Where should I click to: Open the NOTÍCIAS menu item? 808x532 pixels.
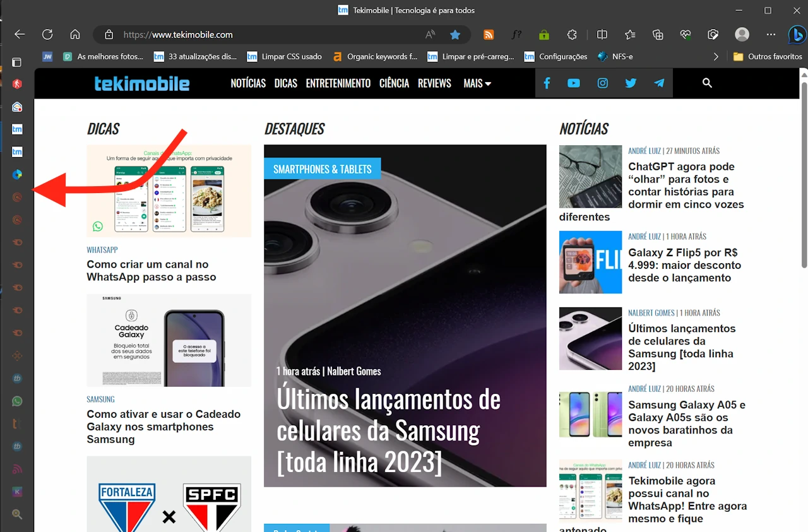(x=248, y=83)
